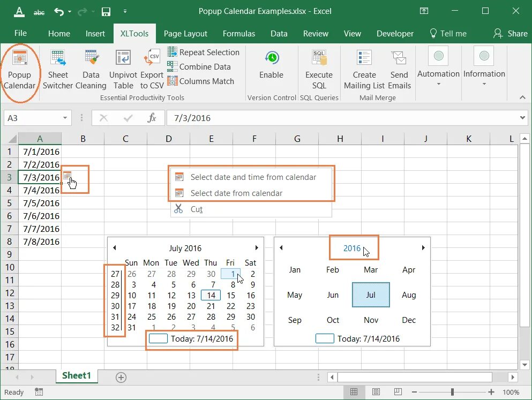Image resolution: width=532 pixels, height=400 pixels.
Task: Open Data Cleaning tool
Action: [91, 70]
